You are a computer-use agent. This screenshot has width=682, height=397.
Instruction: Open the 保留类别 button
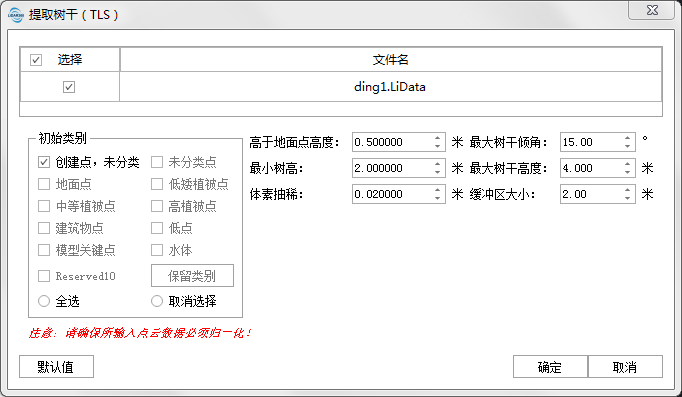click(x=192, y=276)
